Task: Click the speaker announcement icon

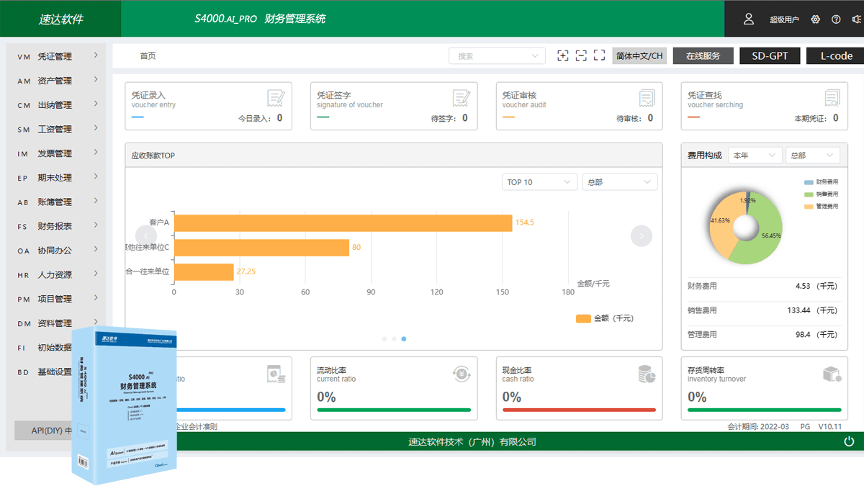Action: (x=855, y=19)
